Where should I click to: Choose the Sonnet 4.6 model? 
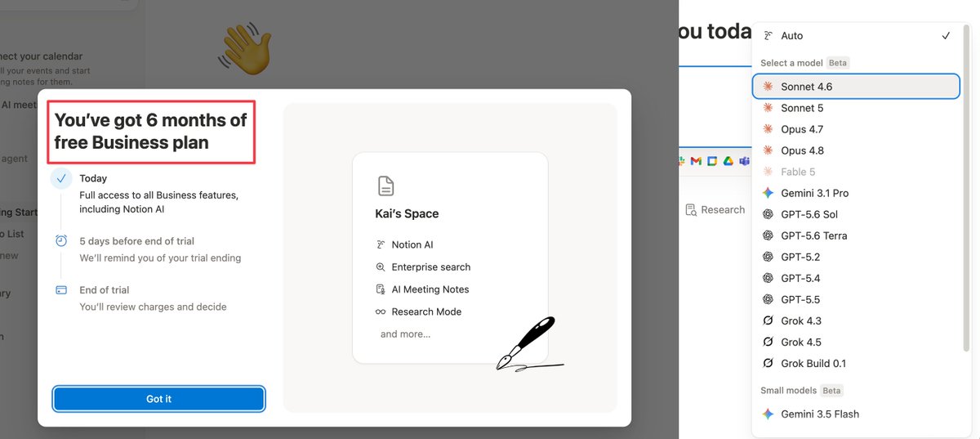(855, 87)
